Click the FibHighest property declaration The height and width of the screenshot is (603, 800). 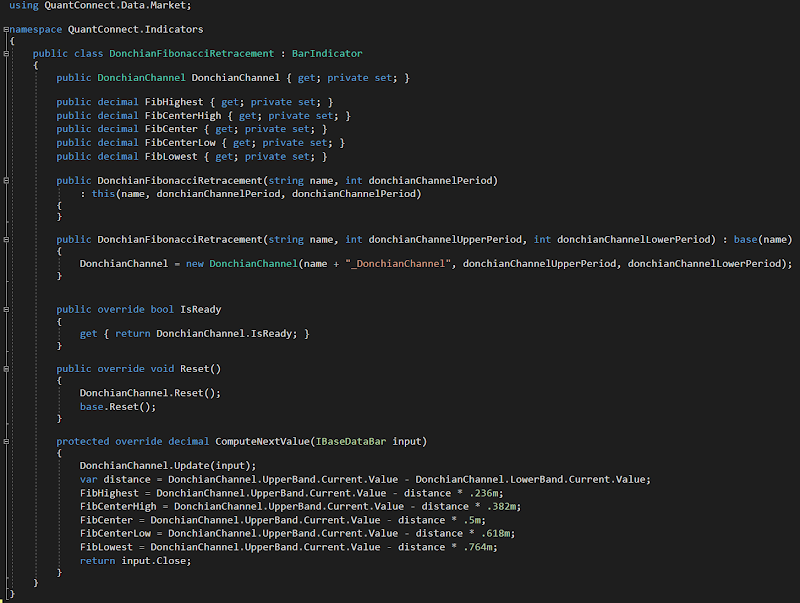click(194, 102)
